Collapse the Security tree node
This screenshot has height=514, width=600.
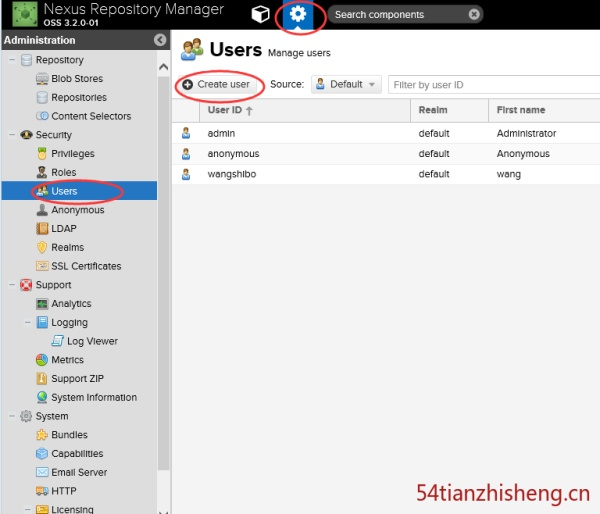click(12, 135)
